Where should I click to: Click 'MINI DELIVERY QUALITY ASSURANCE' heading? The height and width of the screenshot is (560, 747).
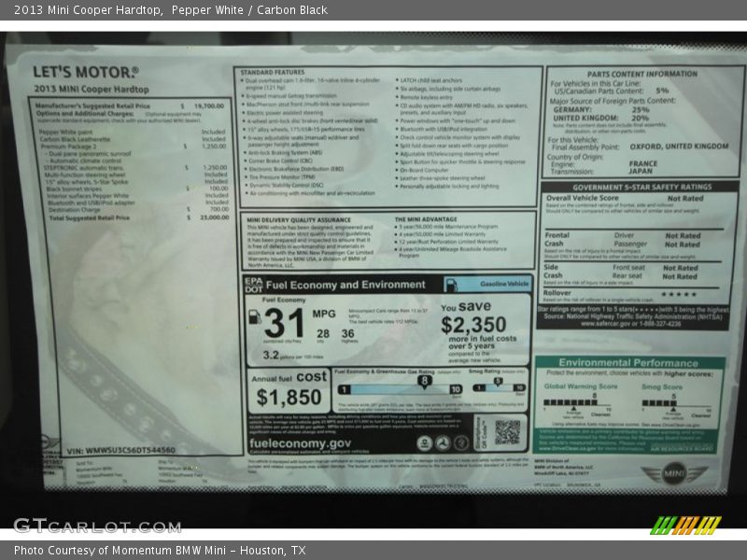click(x=299, y=220)
